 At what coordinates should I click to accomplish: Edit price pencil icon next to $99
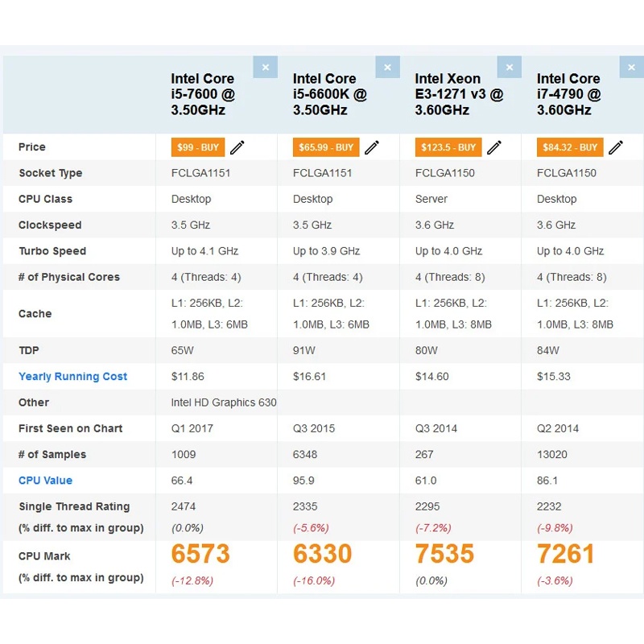[x=237, y=147]
